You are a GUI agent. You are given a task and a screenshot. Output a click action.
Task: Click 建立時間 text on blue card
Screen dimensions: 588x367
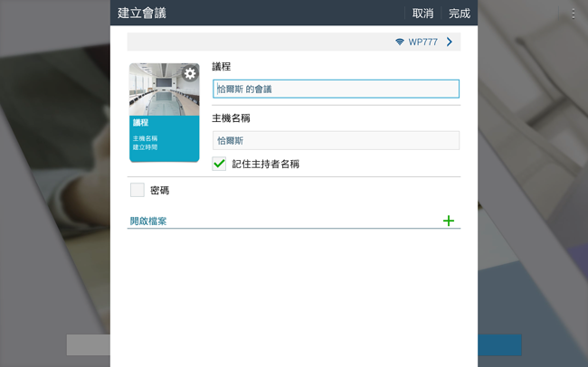145,147
